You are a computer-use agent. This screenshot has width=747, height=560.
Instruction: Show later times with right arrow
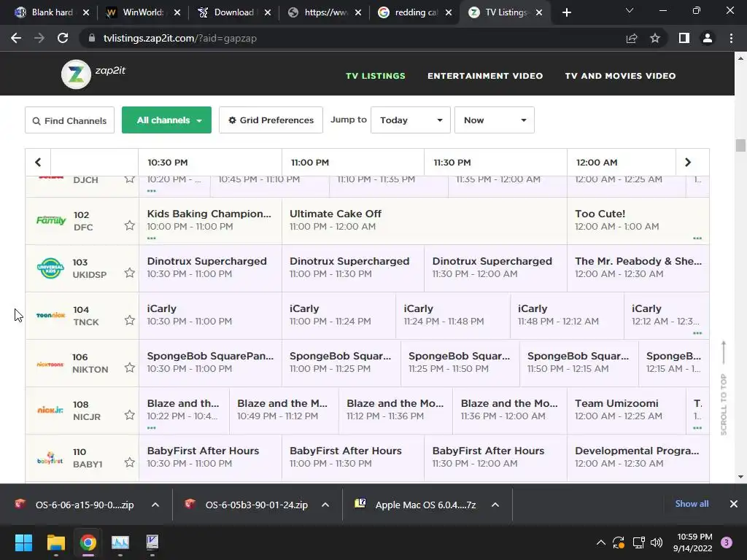(687, 163)
